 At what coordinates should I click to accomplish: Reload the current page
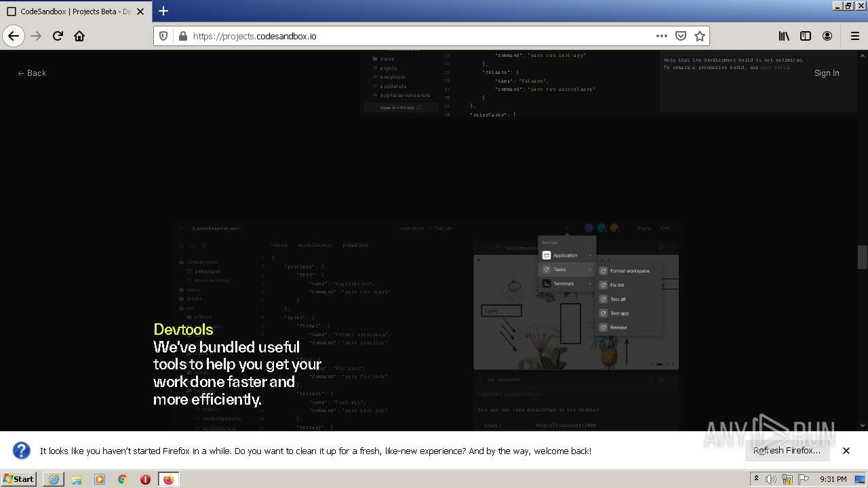point(58,36)
